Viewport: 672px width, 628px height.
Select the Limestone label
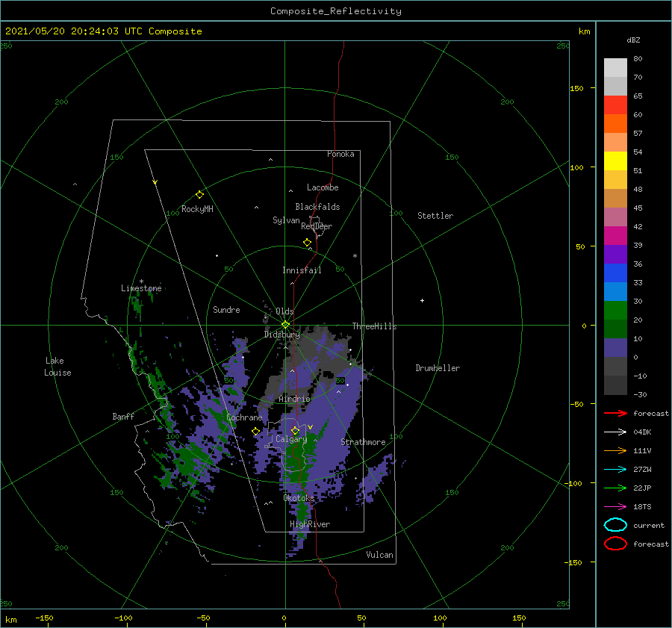(x=141, y=288)
